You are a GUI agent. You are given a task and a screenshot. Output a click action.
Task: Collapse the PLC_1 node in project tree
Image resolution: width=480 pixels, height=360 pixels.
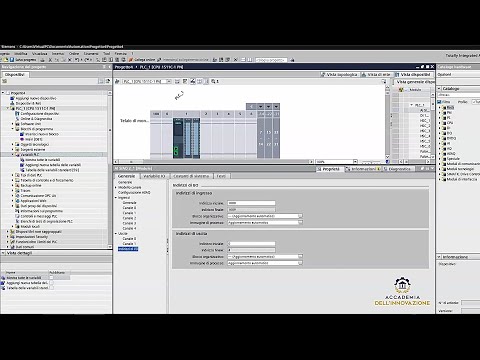8,108
